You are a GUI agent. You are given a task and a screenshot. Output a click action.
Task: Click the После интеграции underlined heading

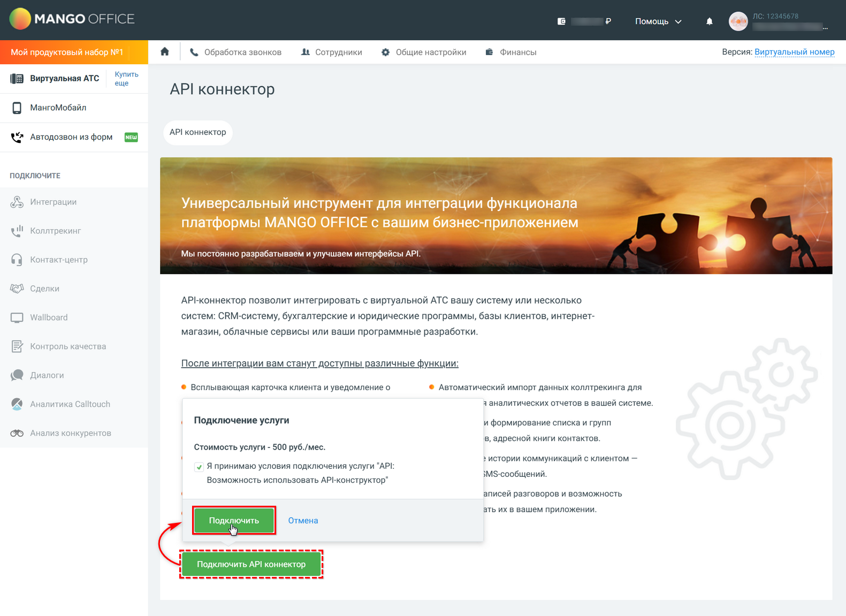(319, 363)
